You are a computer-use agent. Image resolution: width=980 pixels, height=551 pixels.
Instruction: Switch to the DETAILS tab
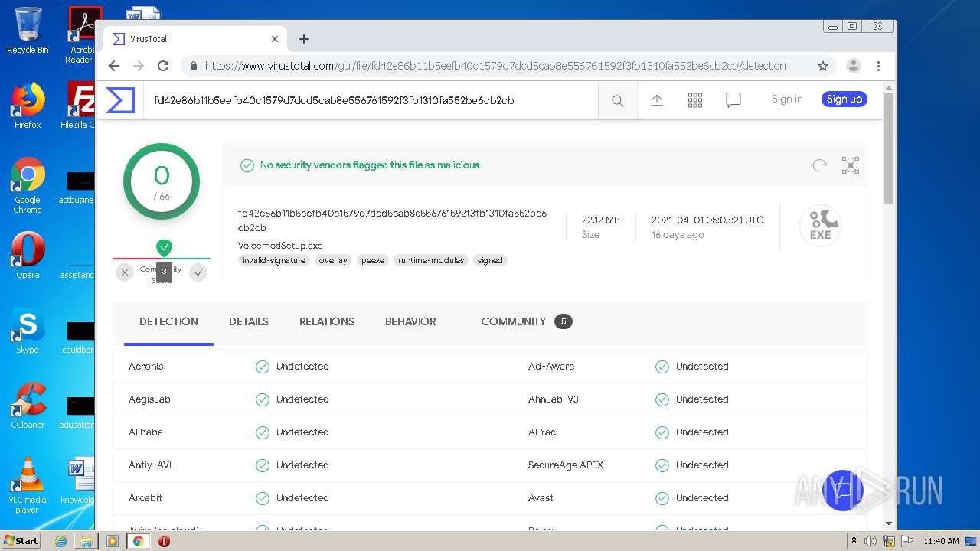point(249,322)
